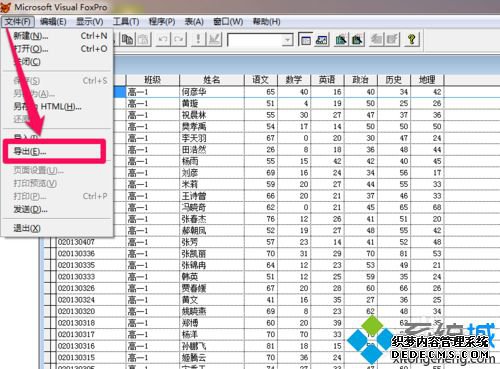
Task: Open the 编辑(E) menu
Action: pos(53,22)
